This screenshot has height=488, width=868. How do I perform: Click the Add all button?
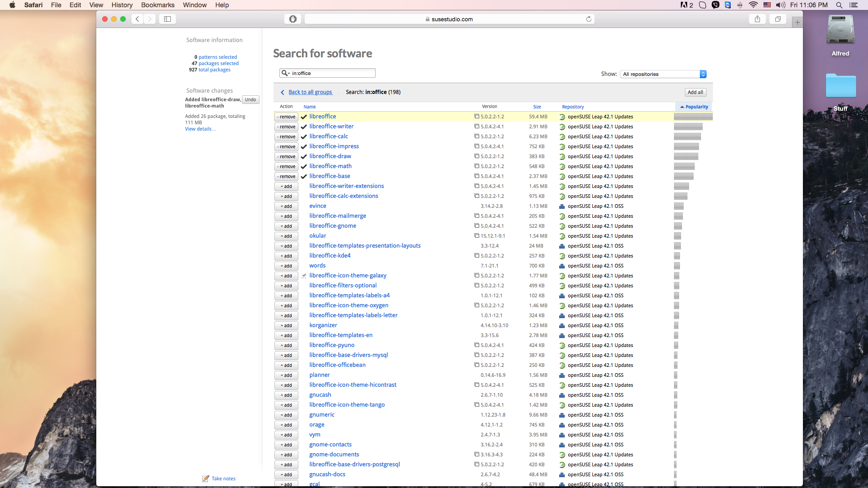pyautogui.click(x=695, y=92)
